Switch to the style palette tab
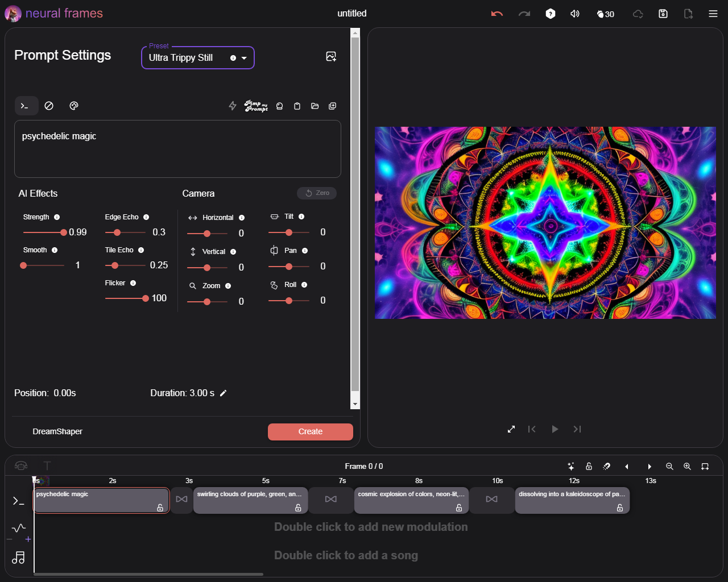The height and width of the screenshot is (582, 728). (x=73, y=106)
